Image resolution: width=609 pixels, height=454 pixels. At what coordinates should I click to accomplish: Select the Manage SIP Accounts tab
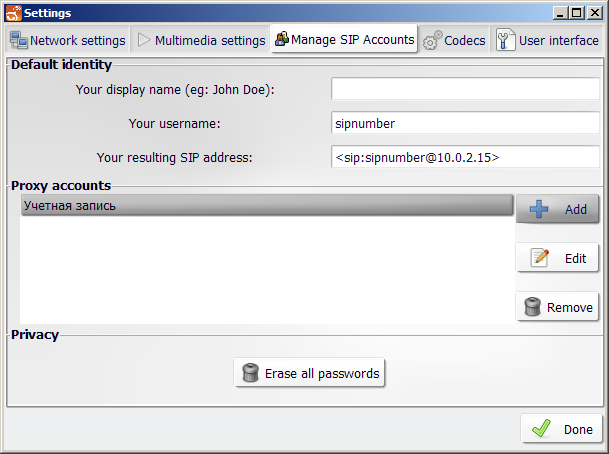(x=344, y=39)
